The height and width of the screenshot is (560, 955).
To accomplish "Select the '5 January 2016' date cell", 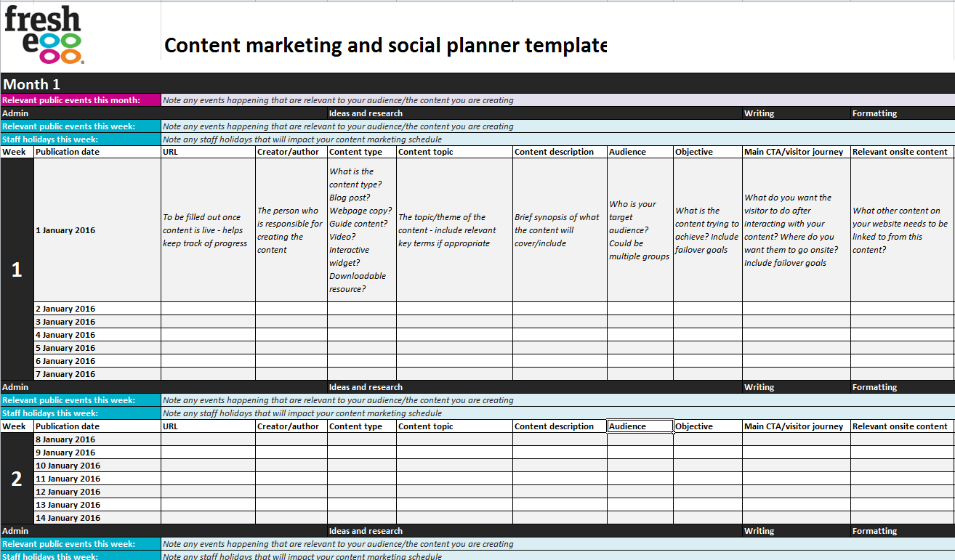I will click(x=97, y=348).
